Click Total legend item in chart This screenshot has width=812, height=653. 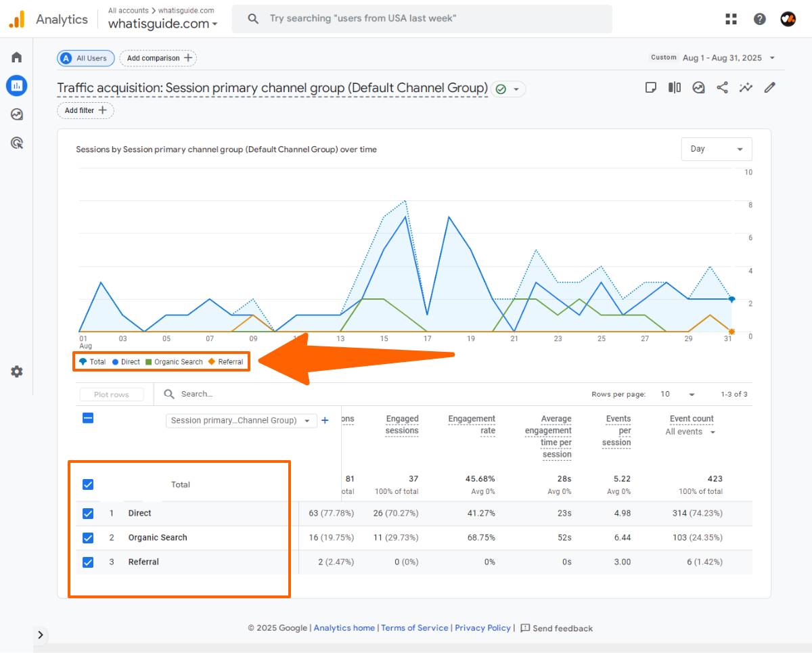click(x=92, y=361)
